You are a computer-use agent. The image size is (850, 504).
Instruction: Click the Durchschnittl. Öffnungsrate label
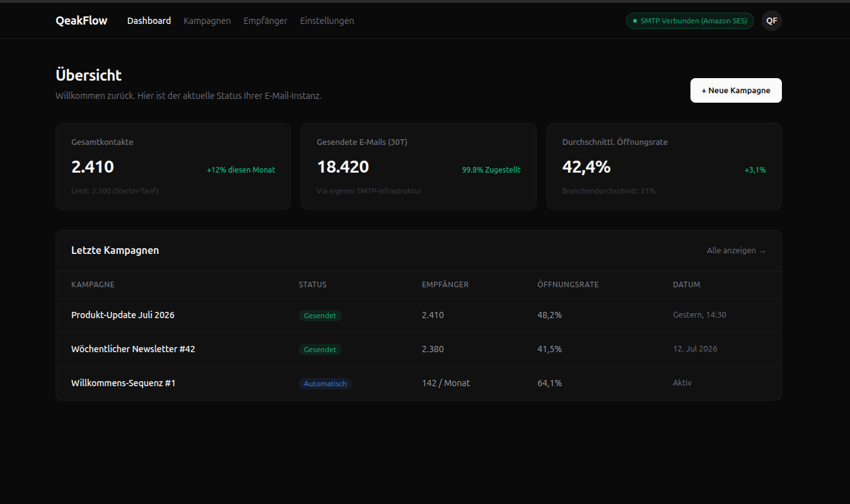point(615,142)
